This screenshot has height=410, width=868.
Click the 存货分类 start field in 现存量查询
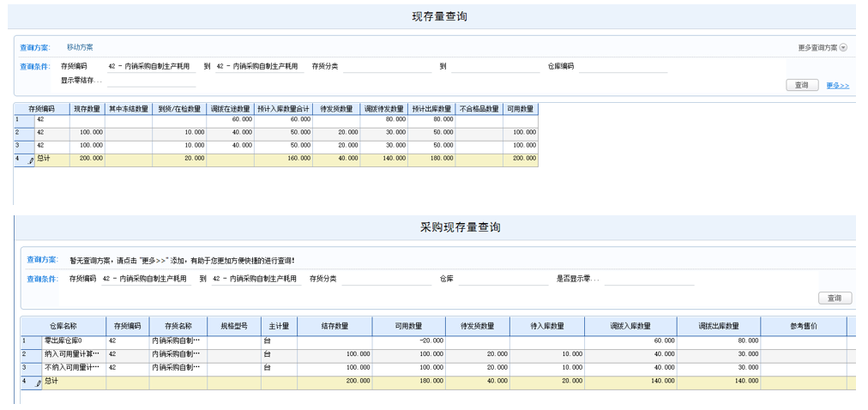(387, 66)
